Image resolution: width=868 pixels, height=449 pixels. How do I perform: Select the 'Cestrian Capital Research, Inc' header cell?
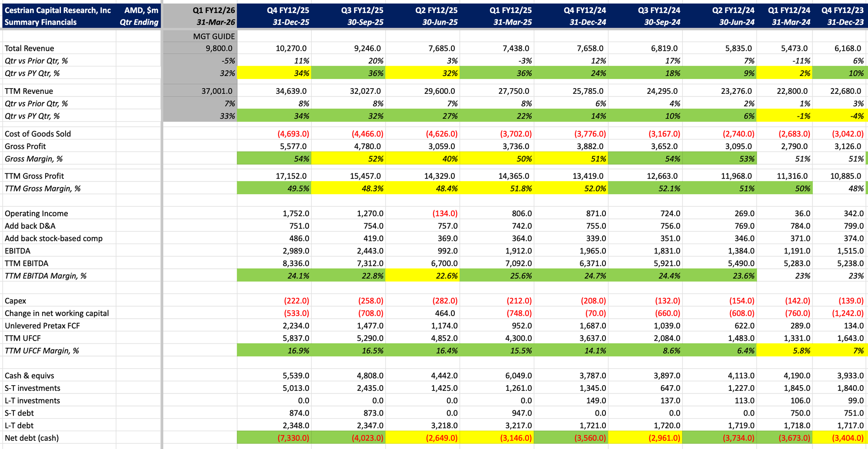(58, 10)
